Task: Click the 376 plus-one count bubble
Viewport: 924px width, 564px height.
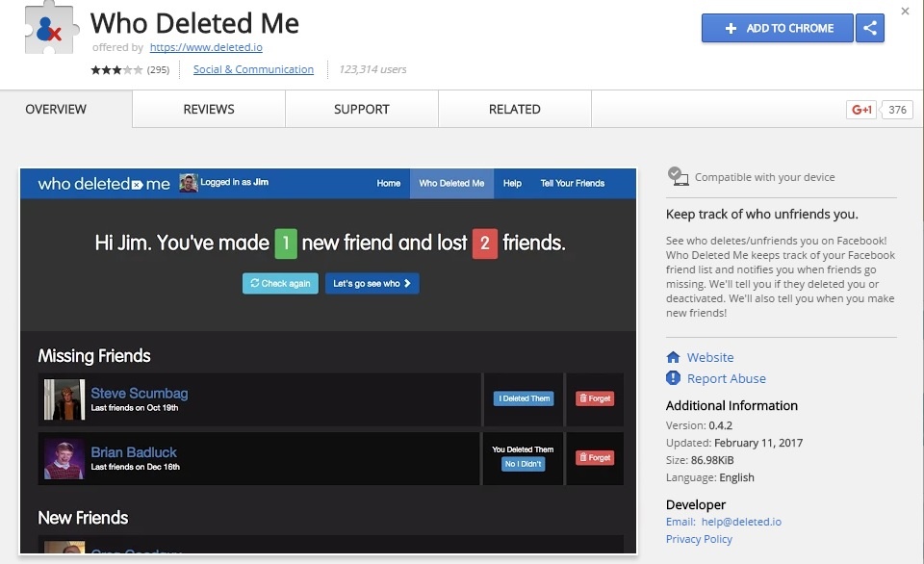Action: [x=897, y=110]
